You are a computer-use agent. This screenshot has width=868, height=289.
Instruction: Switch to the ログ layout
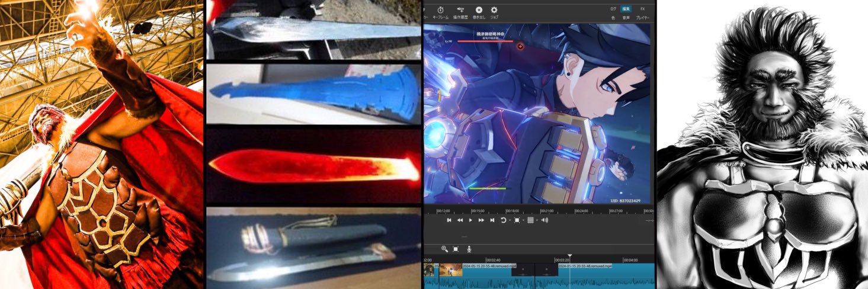coord(613,9)
